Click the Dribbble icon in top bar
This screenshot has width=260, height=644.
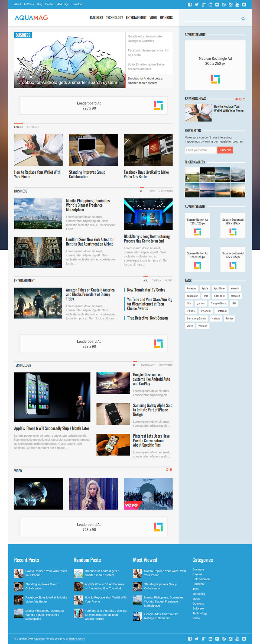224,5
